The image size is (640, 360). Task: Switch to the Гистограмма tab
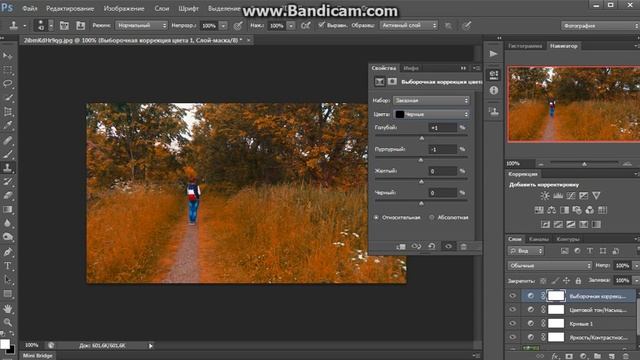click(x=525, y=46)
